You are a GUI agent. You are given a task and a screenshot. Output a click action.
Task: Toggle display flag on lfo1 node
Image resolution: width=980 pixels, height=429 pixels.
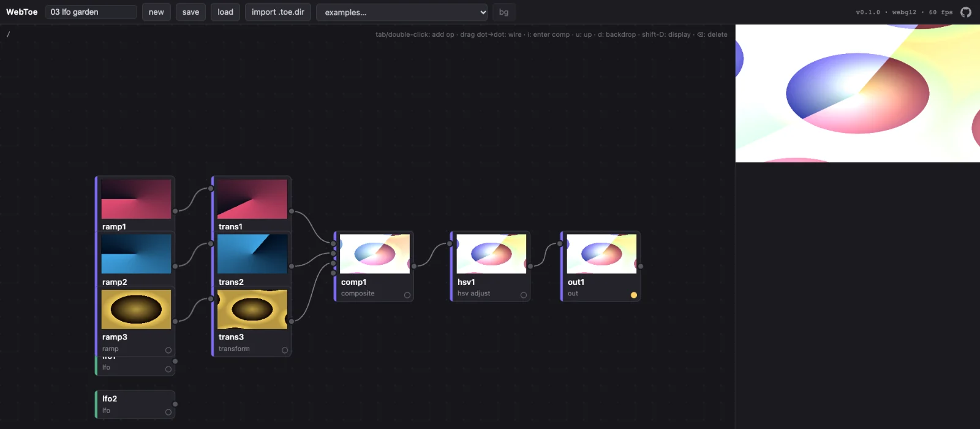pos(168,370)
